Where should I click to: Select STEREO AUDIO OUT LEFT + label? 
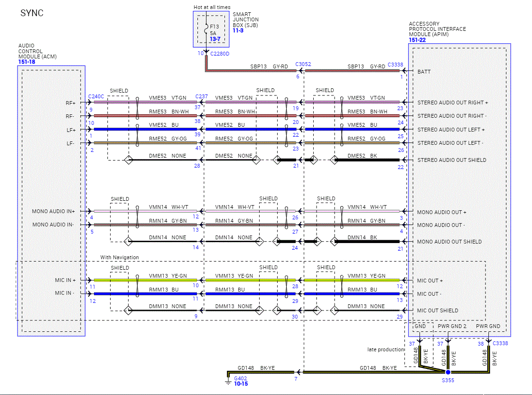tap(451, 130)
